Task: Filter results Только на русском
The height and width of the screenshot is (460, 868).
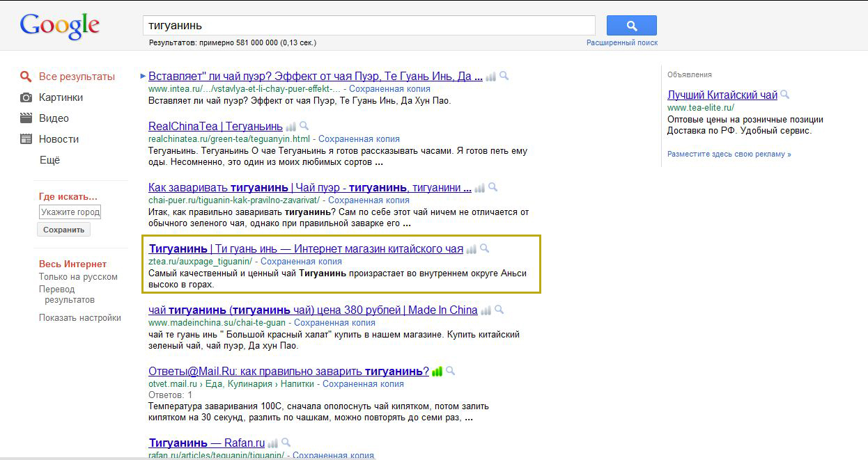Action: 78,277
